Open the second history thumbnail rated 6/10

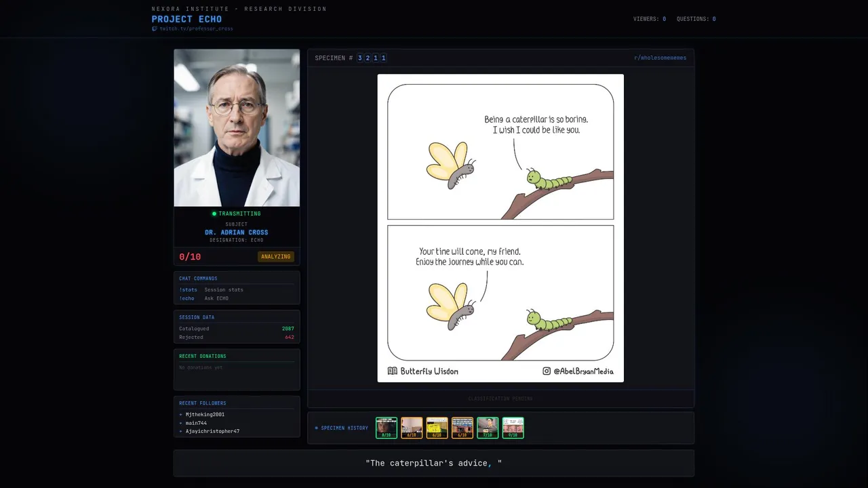tap(412, 428)
